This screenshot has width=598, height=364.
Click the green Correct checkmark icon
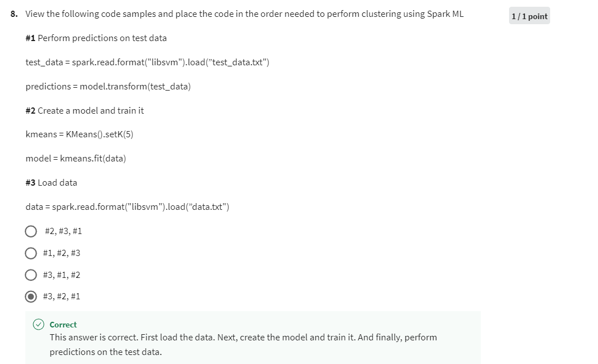[x=38, y=325]
